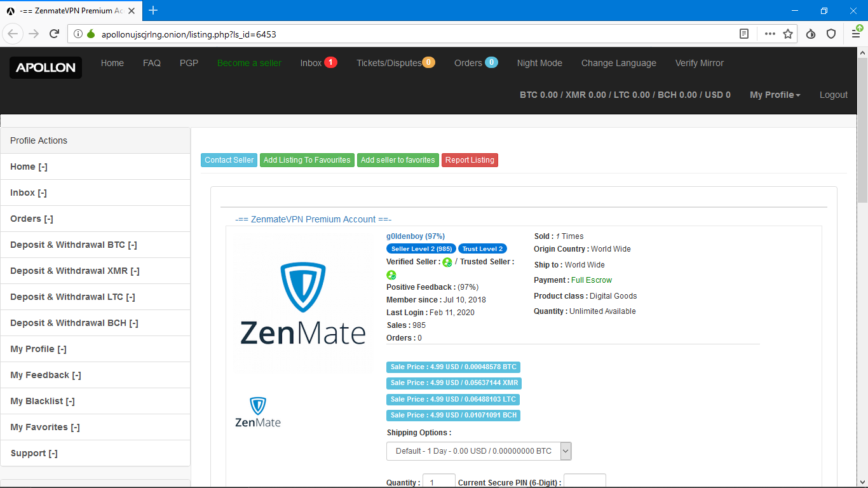Click Add seller to favorites button
This screenshot has width=868, height=488.
click(x=398, y=160)
